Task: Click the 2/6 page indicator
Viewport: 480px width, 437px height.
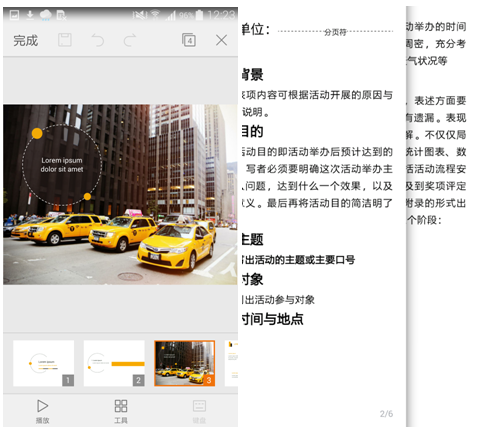Action: point(386,414)
